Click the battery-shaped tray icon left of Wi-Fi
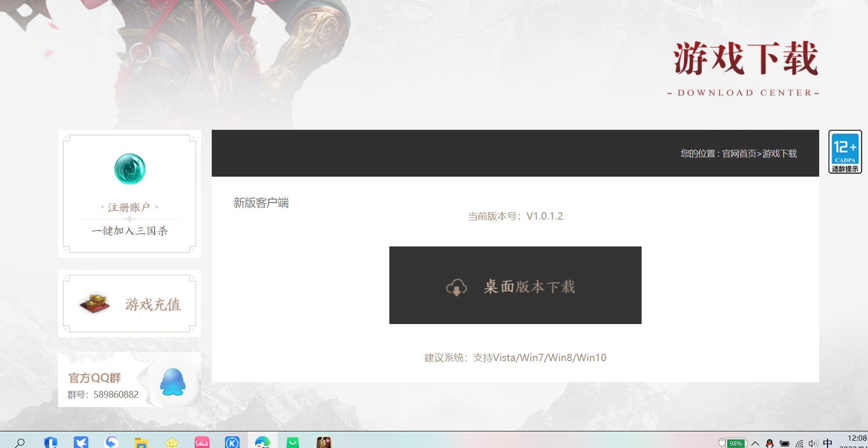868x448 pixels. pyautogui.click(x=785, y=443)
